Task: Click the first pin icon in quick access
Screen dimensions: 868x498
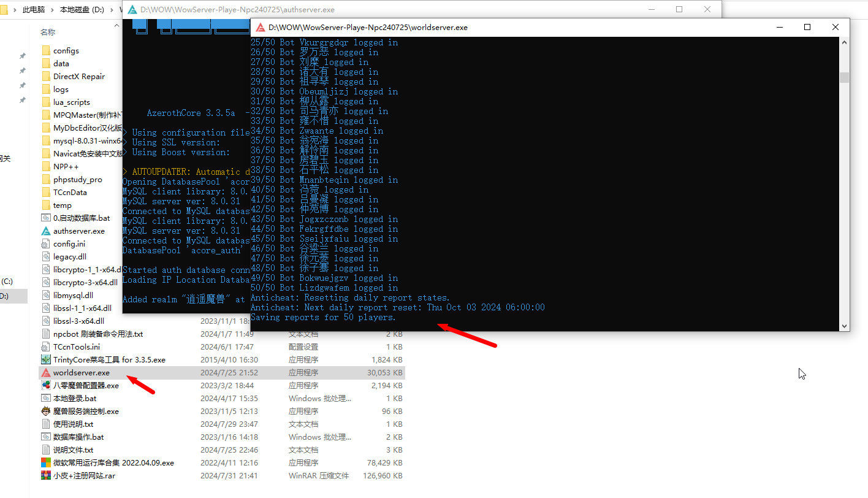Action: point(23,55)
